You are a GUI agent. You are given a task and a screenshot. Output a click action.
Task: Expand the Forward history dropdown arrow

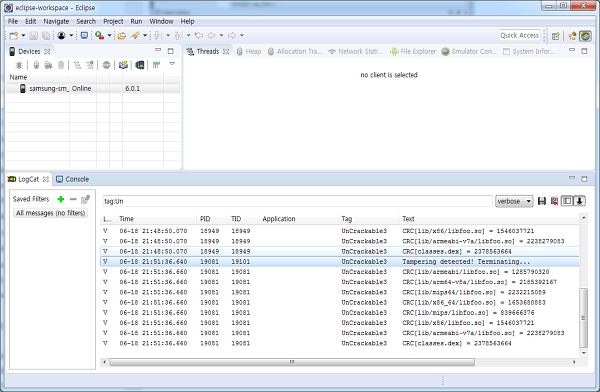click(x=242, y=36)
